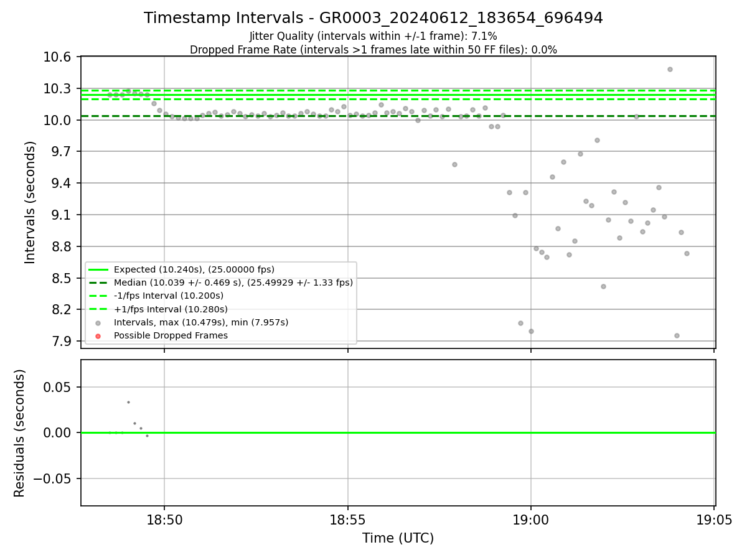Click the 'Intervals (seconds)' y-axis label
The width and height of the screenshot is (747, 560).
tap(31, 202)
